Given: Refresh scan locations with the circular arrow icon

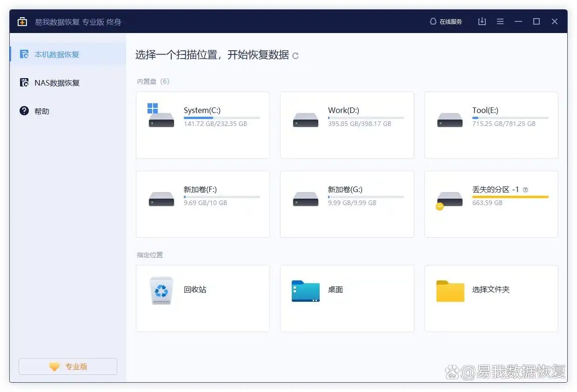Looking at the screenshot, I should point(295,55).
